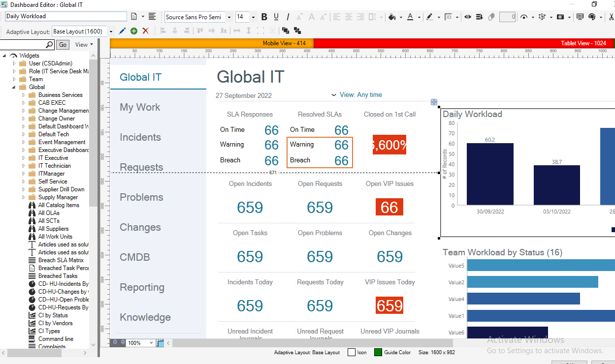Click the blue pencil edit layout icon
The height and width of the screenshot is (364, 615).
click(123, 31)
